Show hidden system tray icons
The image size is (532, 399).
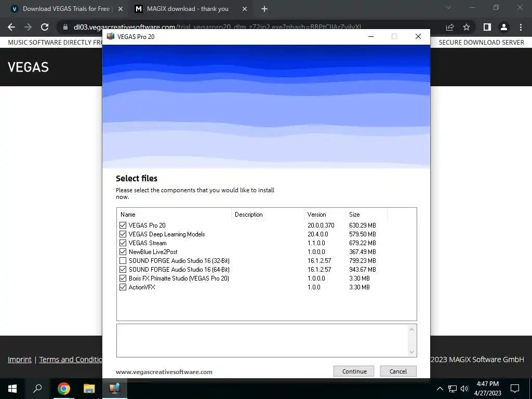click(440, 389)
